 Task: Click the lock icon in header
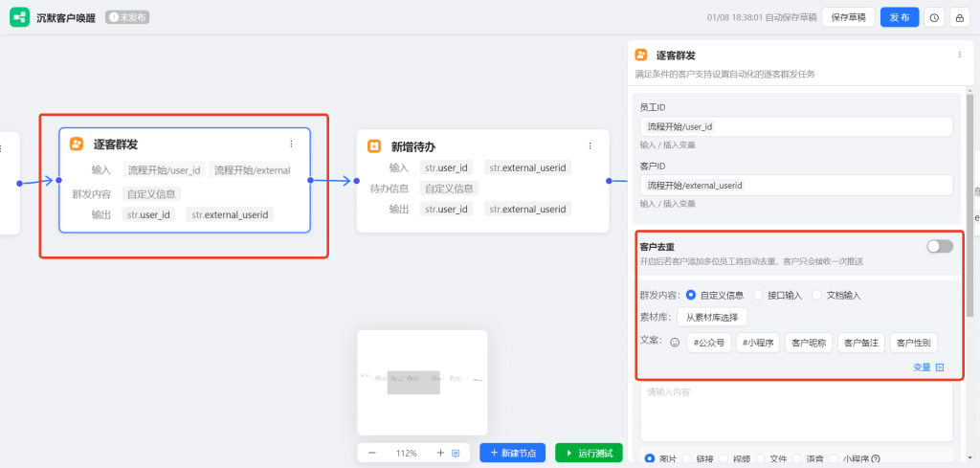pos(959,17)
